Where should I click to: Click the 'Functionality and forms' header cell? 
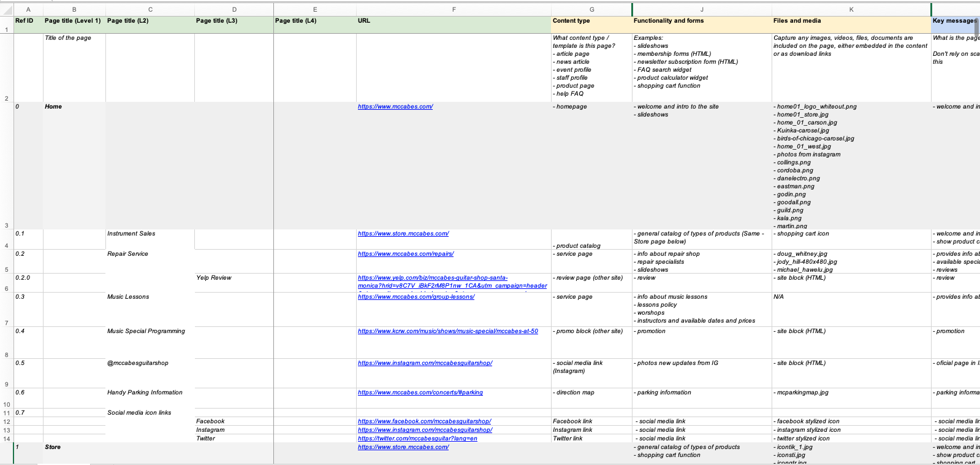[x=702, y=25]
